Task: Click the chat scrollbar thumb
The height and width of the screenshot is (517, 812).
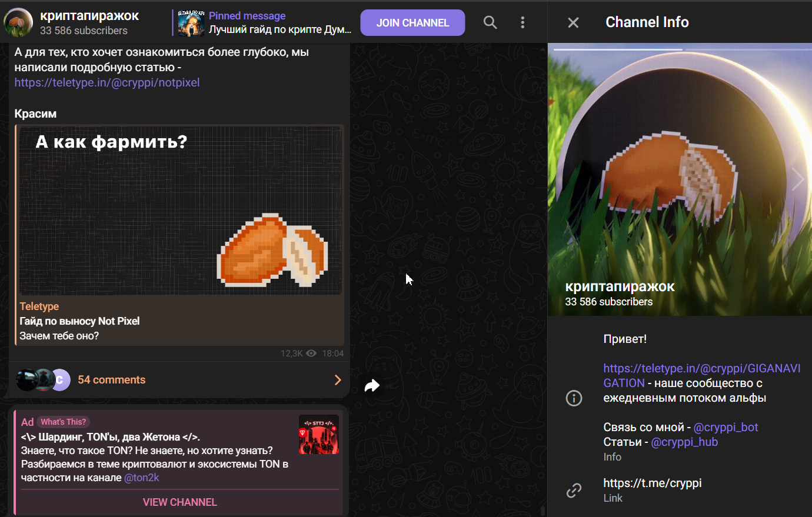Action: click(x=543, y=510)
